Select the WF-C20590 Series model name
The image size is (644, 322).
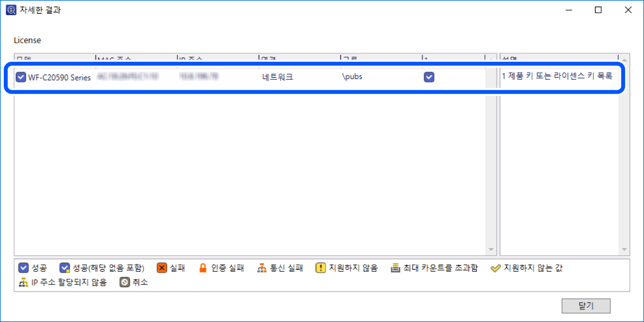(59, 77)
